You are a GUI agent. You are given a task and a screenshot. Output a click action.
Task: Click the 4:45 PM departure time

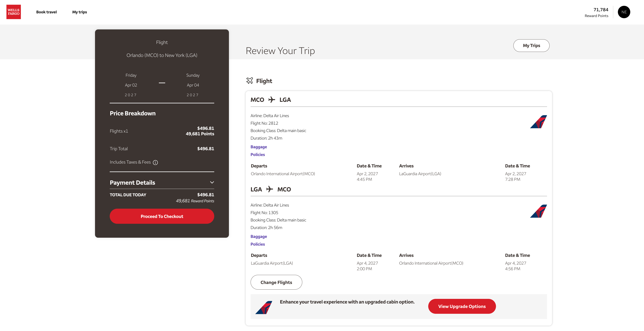pos(364,179)
